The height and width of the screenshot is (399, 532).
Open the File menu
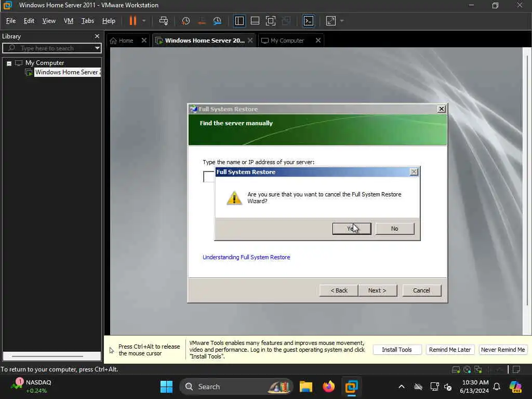pyautogui.click(x=11, y=21)
